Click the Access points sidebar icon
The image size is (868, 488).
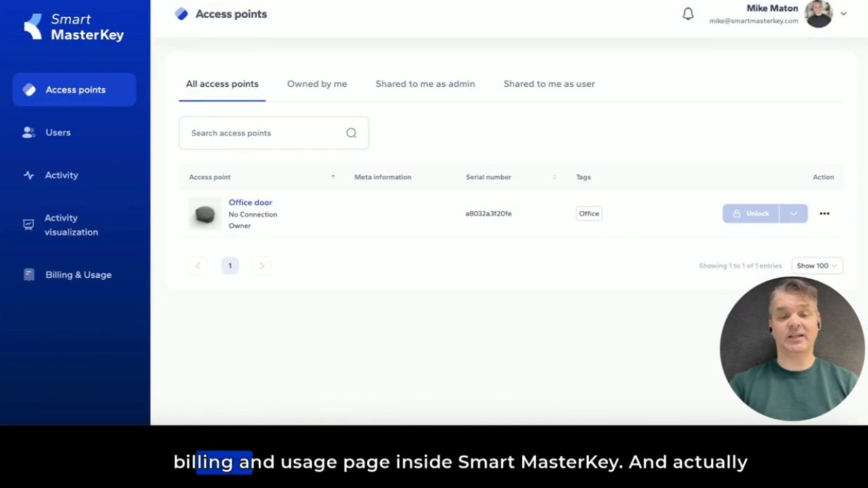point(29,89)
